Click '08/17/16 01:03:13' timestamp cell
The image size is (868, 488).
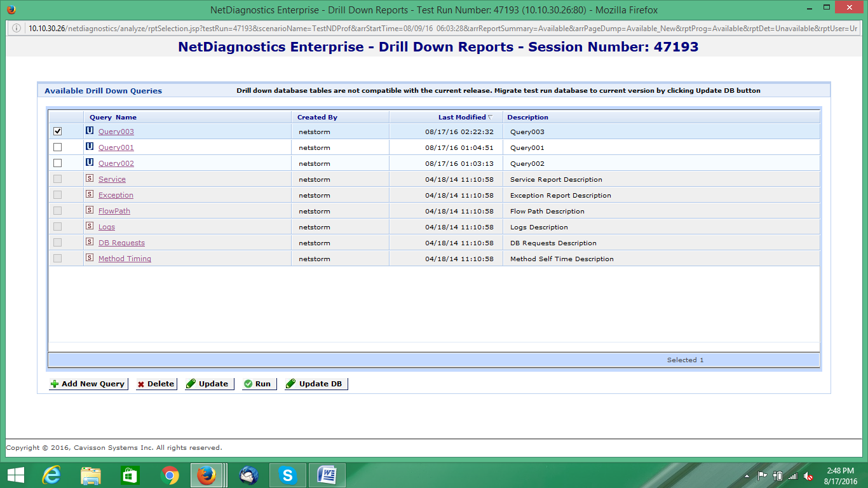tap(459, 163)
